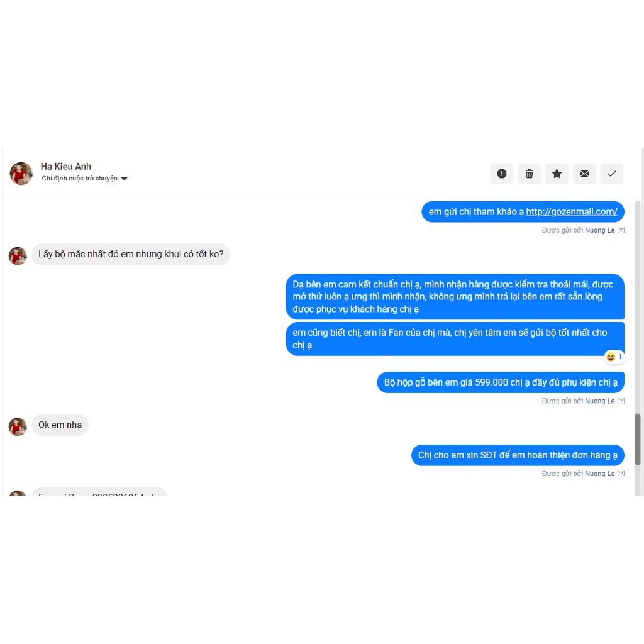Click [?] help under the SĐT message
The image size is (644, 644).
tap(621, 474)
